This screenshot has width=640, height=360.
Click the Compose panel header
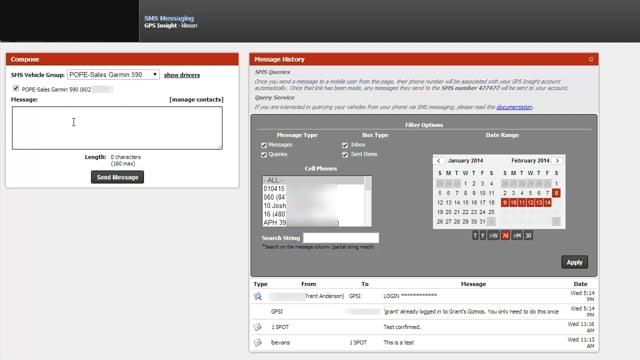pyautogui.click(x=122, y=59)
